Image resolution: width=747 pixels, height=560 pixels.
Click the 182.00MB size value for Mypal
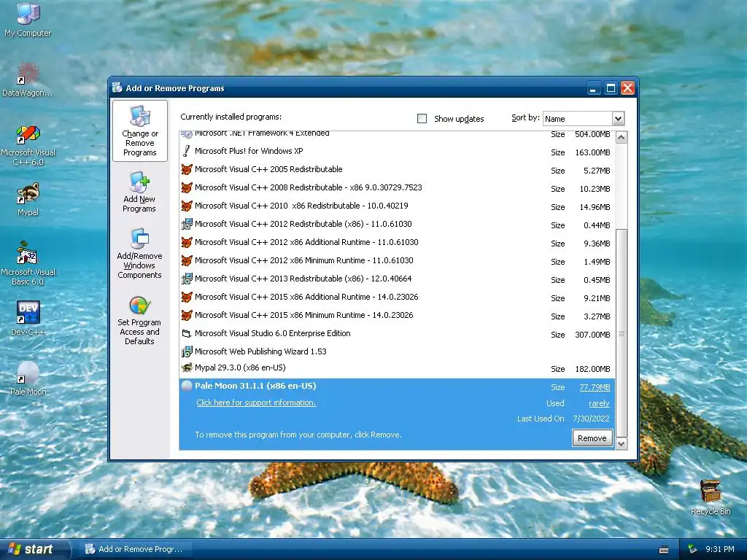coord(592,369)
